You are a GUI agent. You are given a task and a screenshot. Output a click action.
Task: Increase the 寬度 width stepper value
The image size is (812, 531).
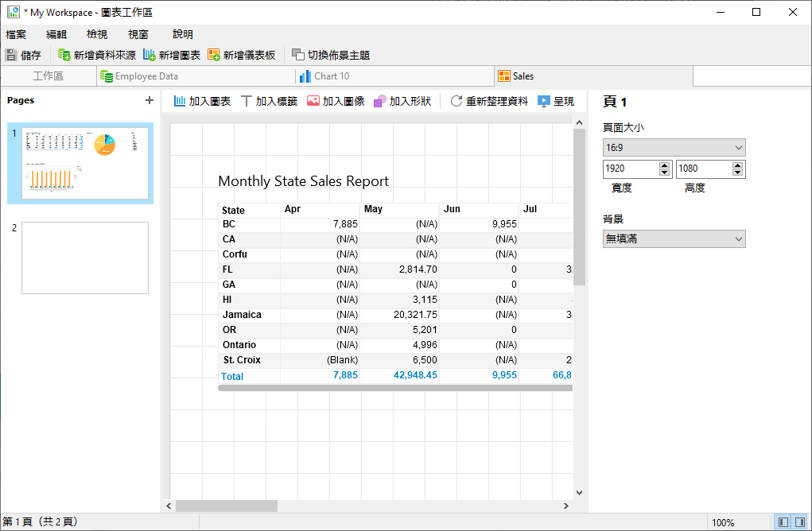pyautogui.click(x=665, y=165)
